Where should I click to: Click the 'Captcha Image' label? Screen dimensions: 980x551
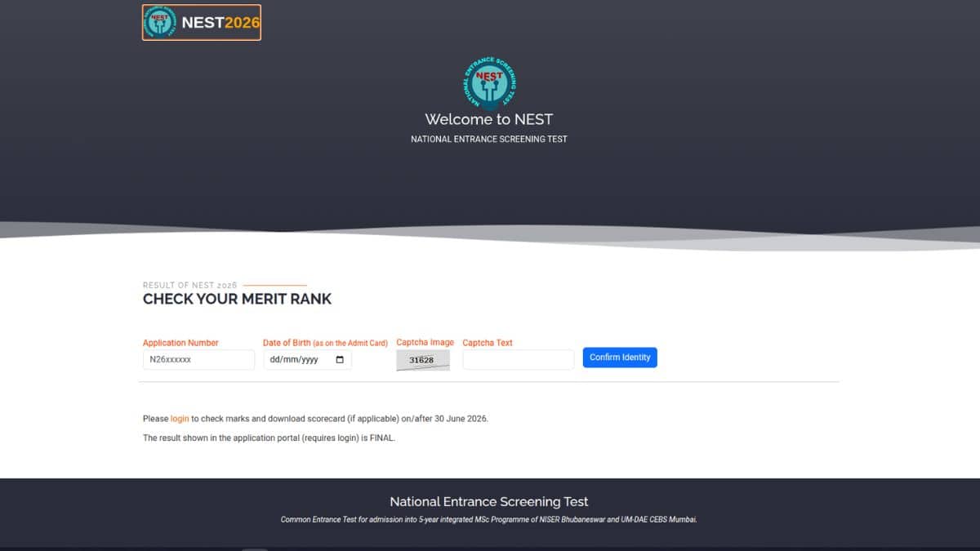point(425,343)
